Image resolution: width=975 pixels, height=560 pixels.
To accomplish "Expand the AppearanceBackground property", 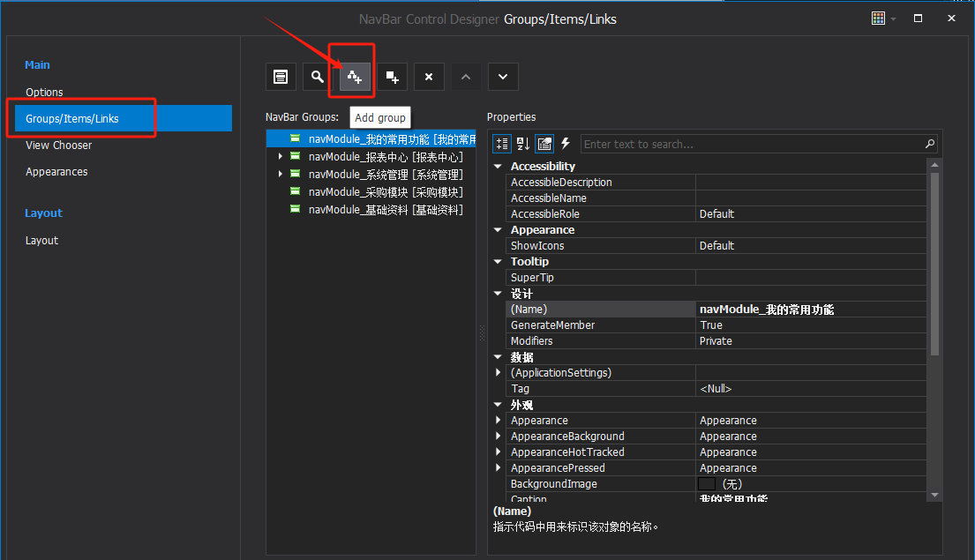I will pos(498,436).
